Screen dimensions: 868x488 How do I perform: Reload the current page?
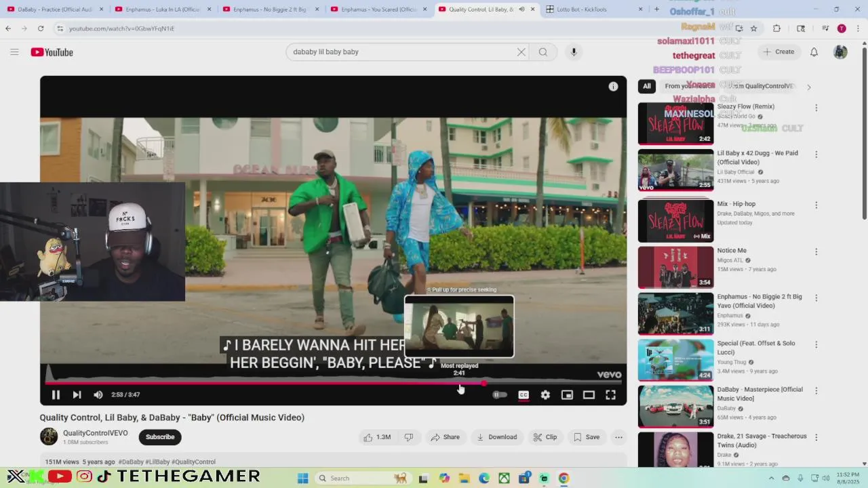point(41,28)
